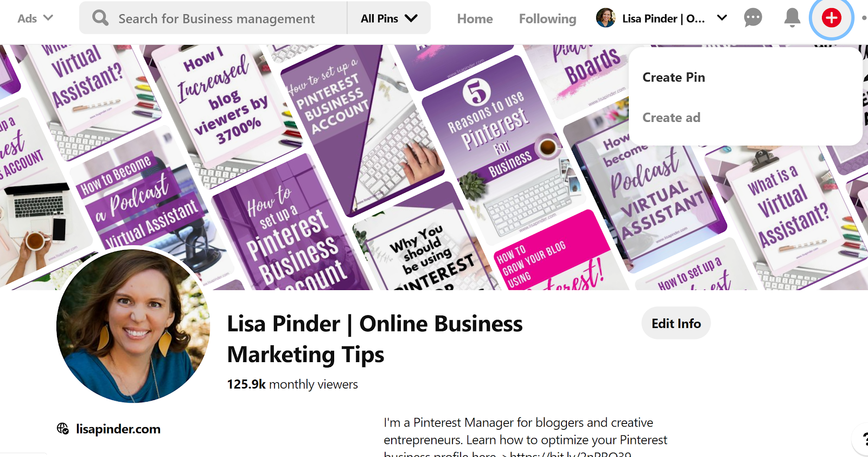Screen dimensions: 868x457
Task: Click the small profile avatar in header
Action: point(605,18)
